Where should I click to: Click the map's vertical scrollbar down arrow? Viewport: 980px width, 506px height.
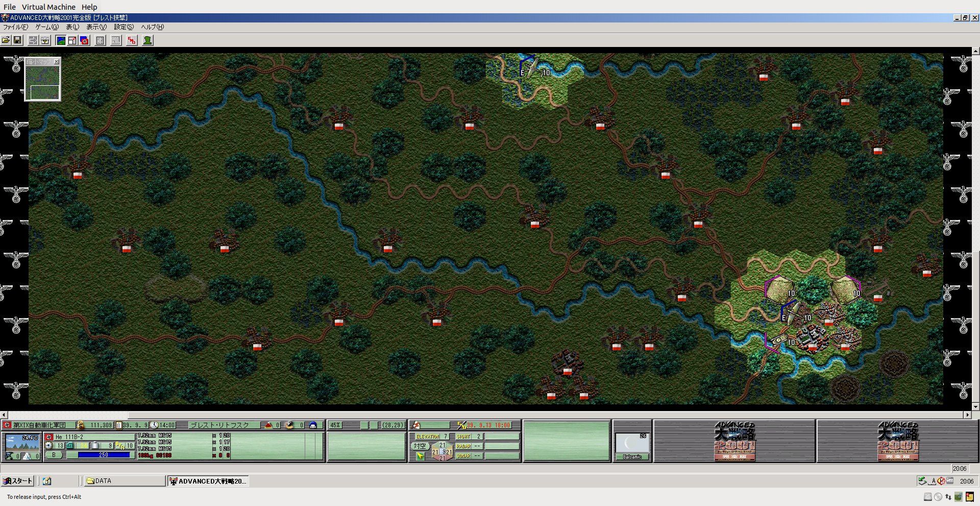pyautogui.click(x=975, y=407)
